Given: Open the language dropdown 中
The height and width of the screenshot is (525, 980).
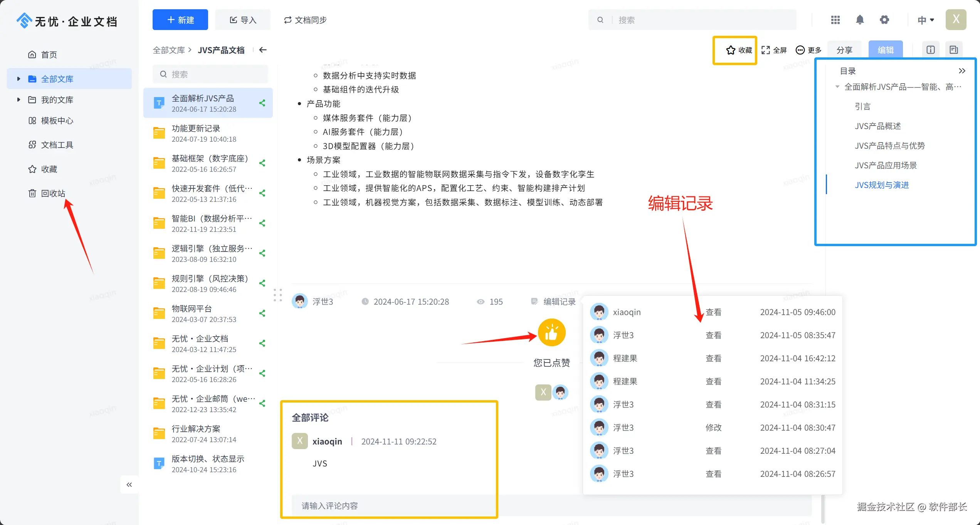Looking at the screenshot, I should (926, 20).
